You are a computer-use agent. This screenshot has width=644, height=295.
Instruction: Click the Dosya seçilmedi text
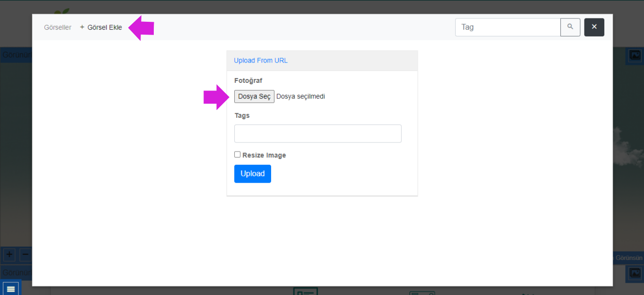pyautogui.click(x=300, y=97)
